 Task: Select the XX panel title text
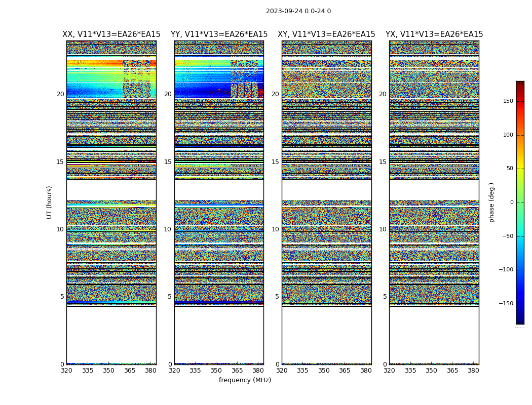(x=111, y=34)
